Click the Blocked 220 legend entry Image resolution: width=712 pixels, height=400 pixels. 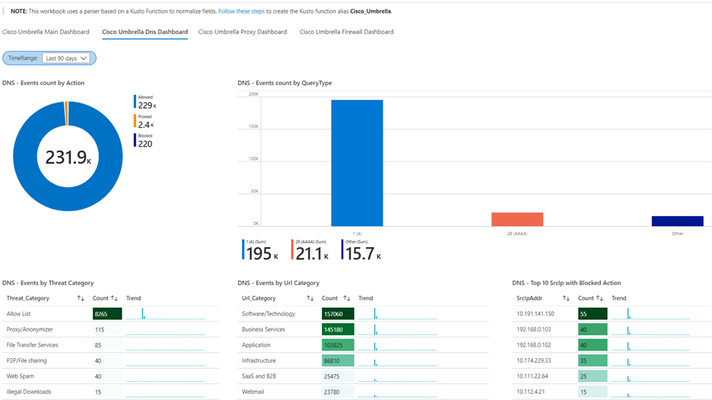tap(143, 141)
